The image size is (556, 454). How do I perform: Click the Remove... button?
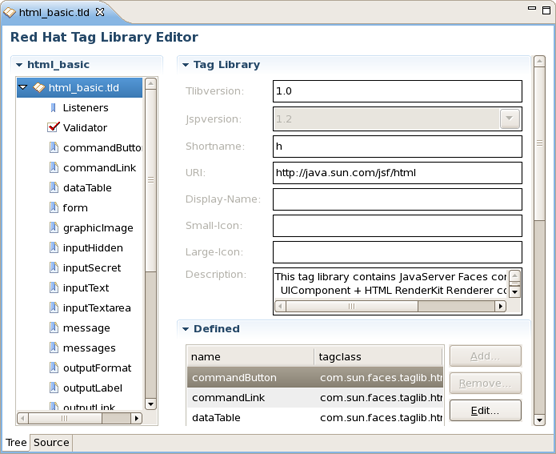(x=485, y=383)
